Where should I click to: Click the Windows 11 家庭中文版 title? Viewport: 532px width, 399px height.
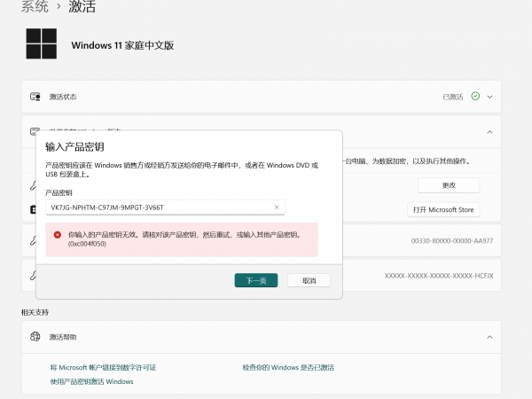coord(122,45)
